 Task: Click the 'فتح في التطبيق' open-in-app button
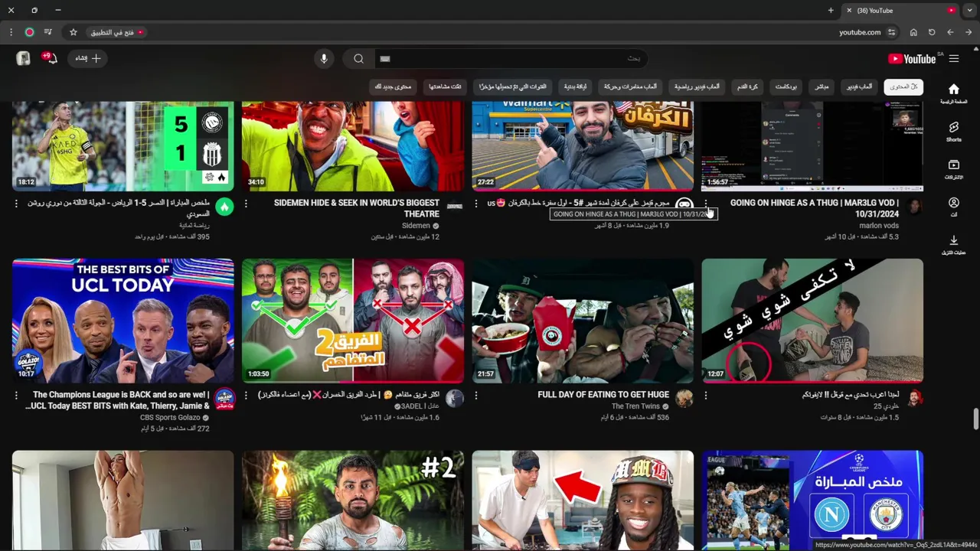(117, 32)
